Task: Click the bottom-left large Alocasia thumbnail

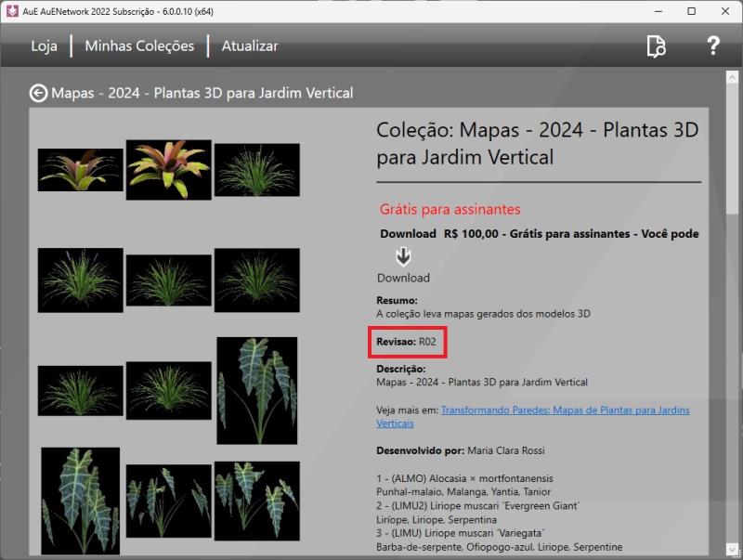Action: (x=81, y=500)
